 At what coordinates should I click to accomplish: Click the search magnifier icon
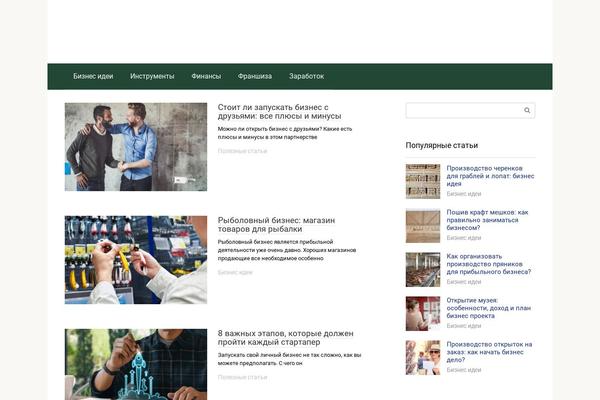[527, 110]
